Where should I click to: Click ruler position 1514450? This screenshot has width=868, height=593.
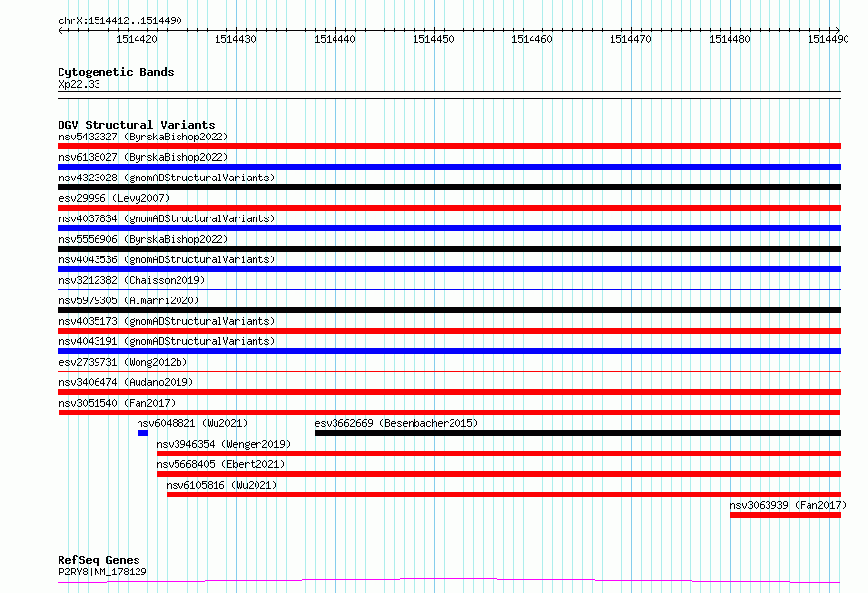pyautogui.click(x=433, y=39)
